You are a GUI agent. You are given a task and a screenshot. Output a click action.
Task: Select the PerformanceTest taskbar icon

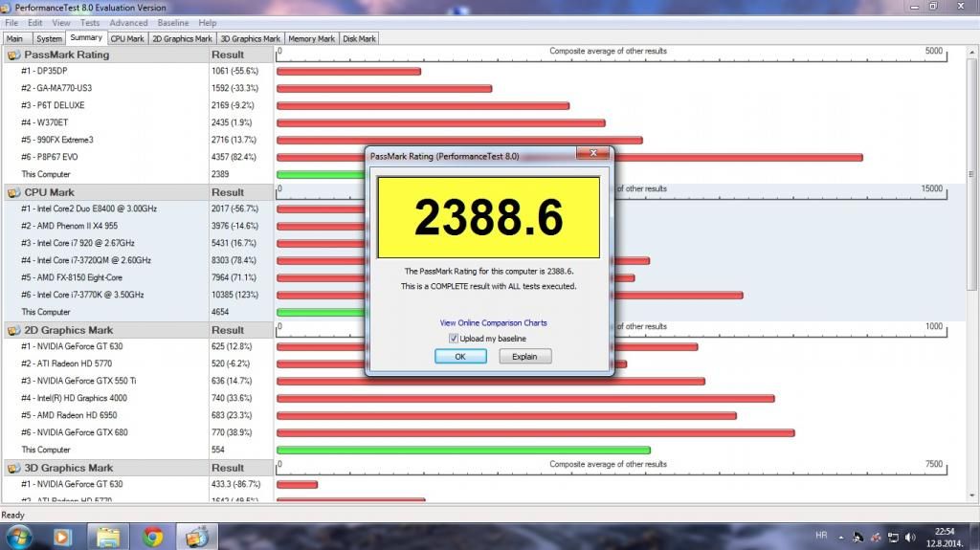pyautogui.click(x=196, y=537)
